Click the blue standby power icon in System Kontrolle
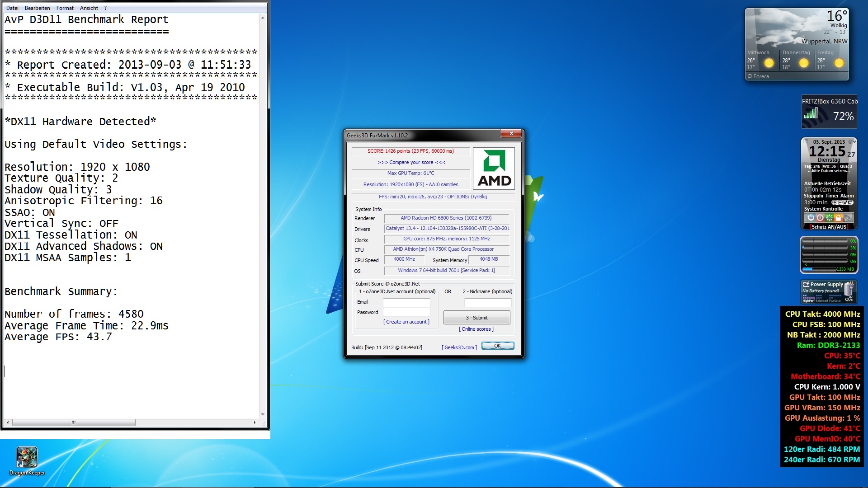 pyautogui.click(x=811, y=218)
